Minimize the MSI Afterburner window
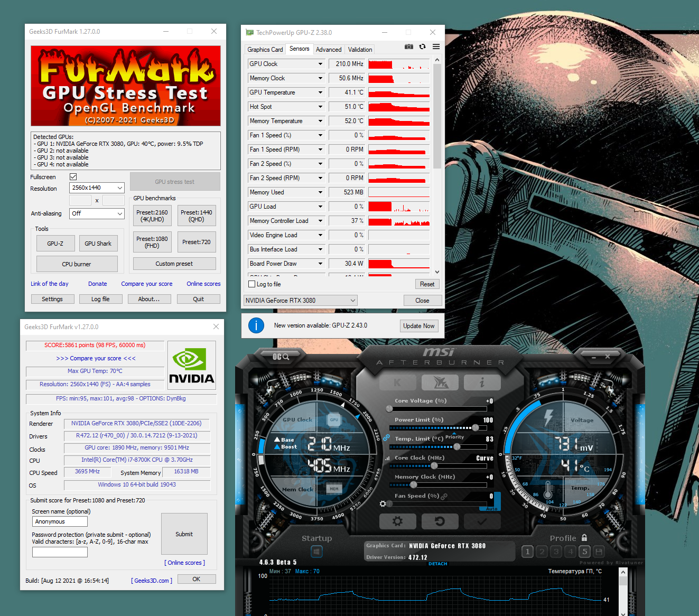Viewport: 699px width, 616px height. click(x=594, y=358)
